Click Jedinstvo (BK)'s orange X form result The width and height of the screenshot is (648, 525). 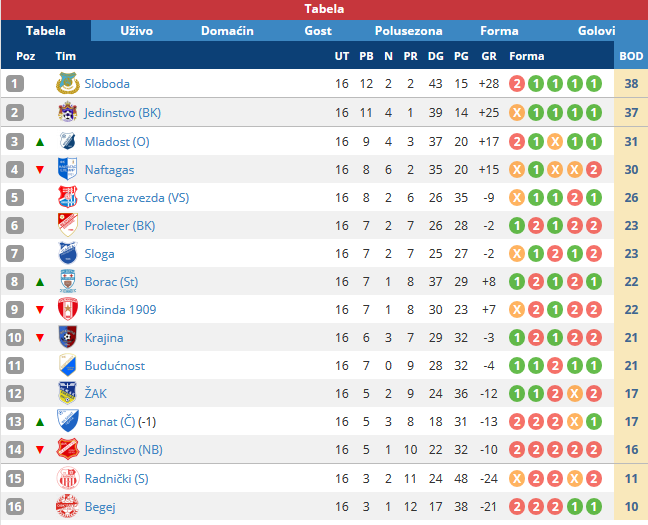click(x=517, y=113)
